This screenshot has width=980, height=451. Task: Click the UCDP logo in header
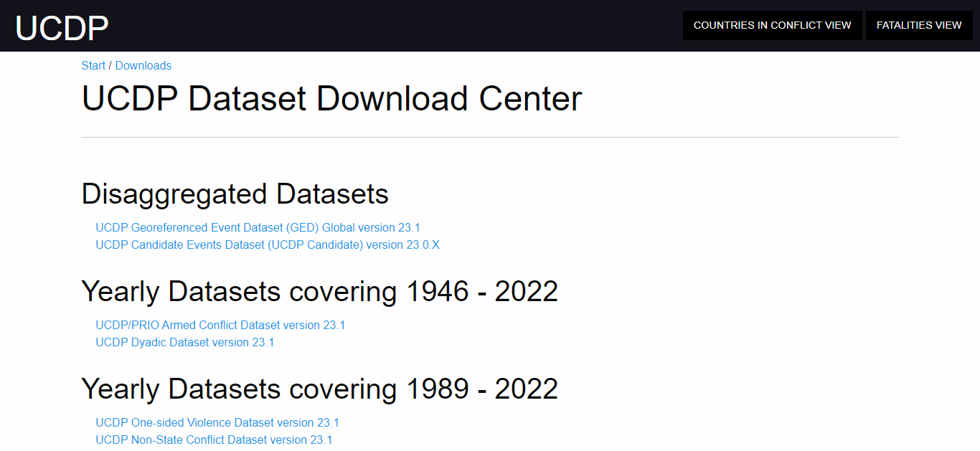tap(62, 27)
